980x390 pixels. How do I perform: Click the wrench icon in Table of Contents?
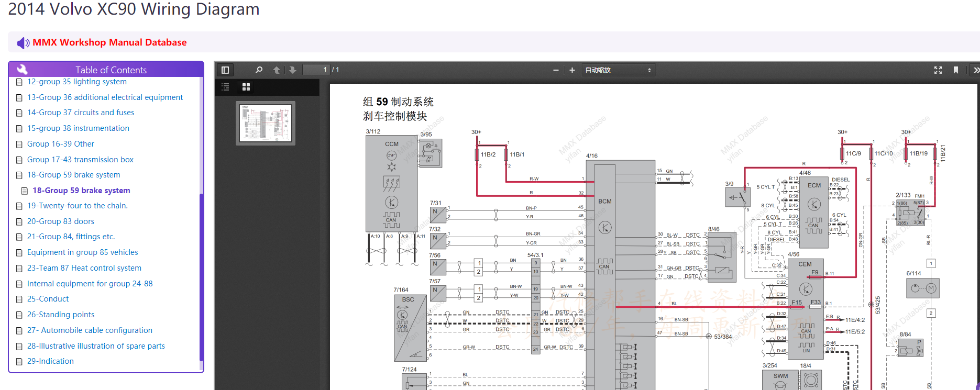click(22, 69)
